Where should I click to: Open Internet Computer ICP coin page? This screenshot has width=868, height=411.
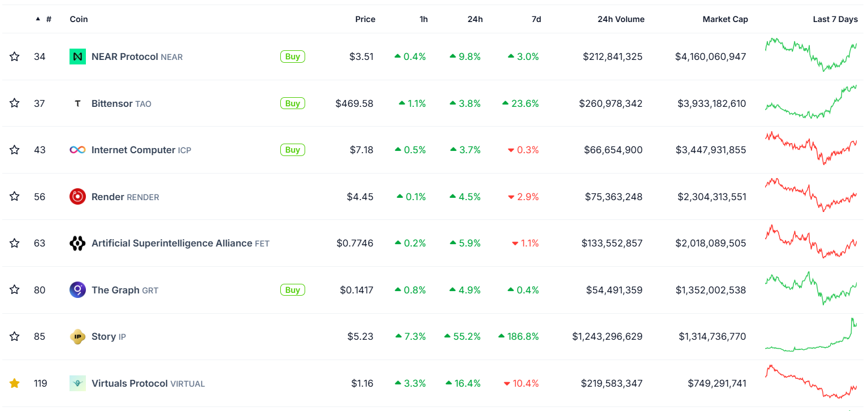point(141,150)
